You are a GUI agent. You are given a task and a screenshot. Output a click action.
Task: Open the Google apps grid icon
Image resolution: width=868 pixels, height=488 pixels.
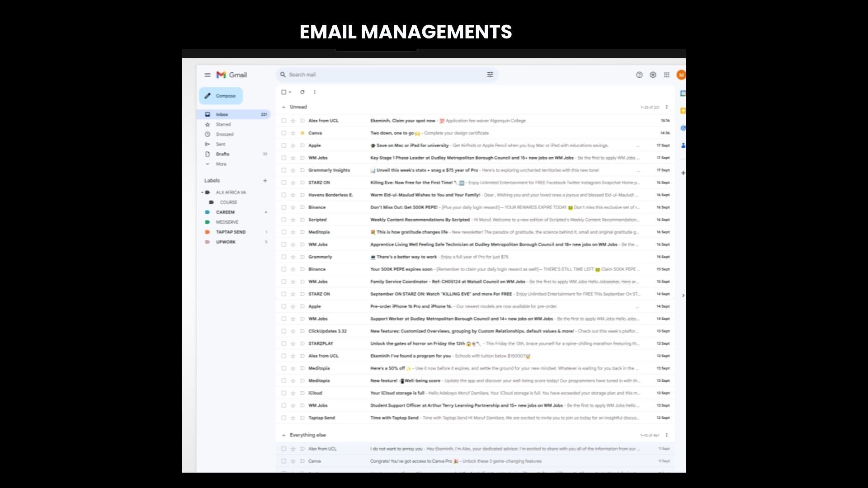666,75
